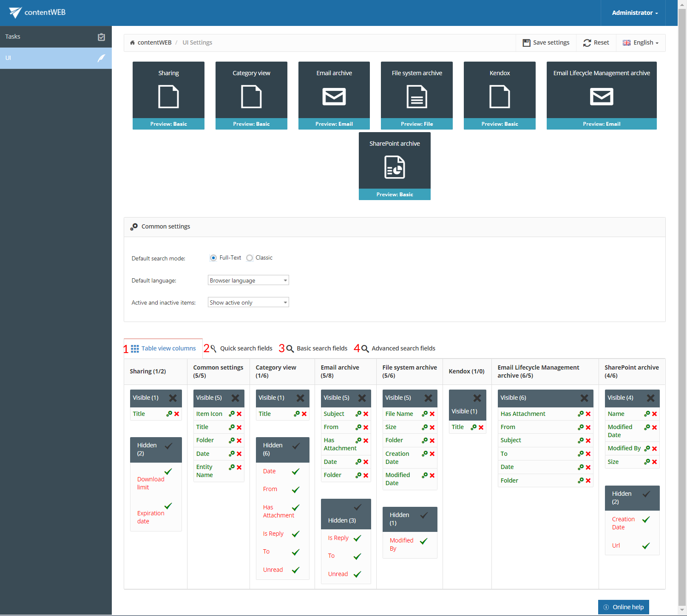Image resolution: width=687 pixels, height=616 pixels.
Task: Show all hidden SharePoint archive columns
Action: tap(647, 494)
